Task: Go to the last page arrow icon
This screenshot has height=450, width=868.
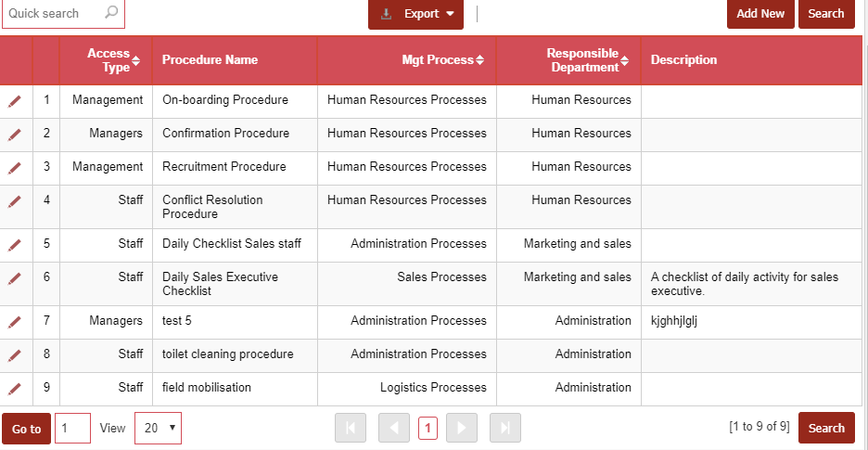Action: (x=504, y=428)
